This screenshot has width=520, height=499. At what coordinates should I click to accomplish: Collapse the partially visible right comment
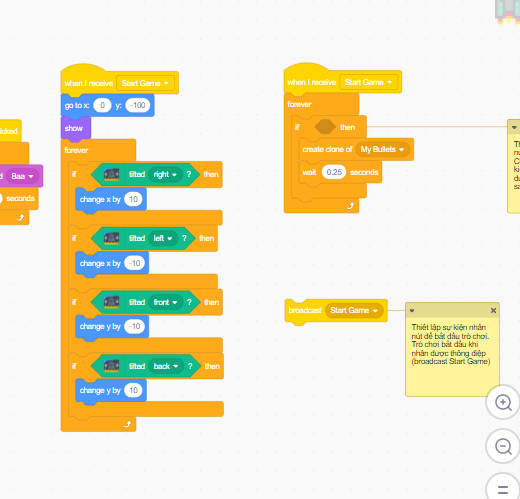514,127
